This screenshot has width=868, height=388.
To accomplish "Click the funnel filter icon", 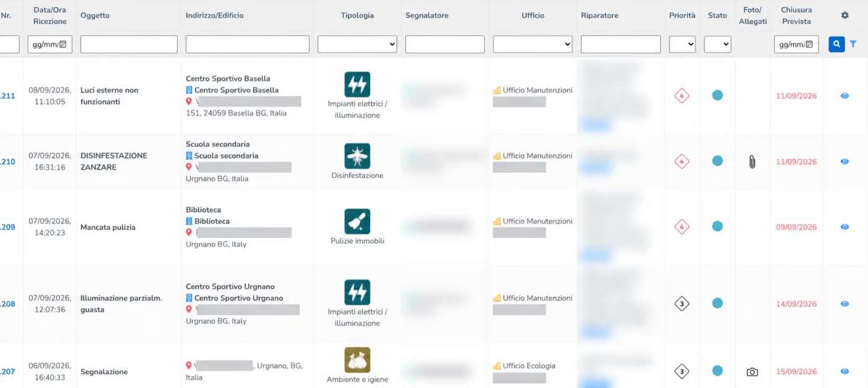I will pos(853,44).
